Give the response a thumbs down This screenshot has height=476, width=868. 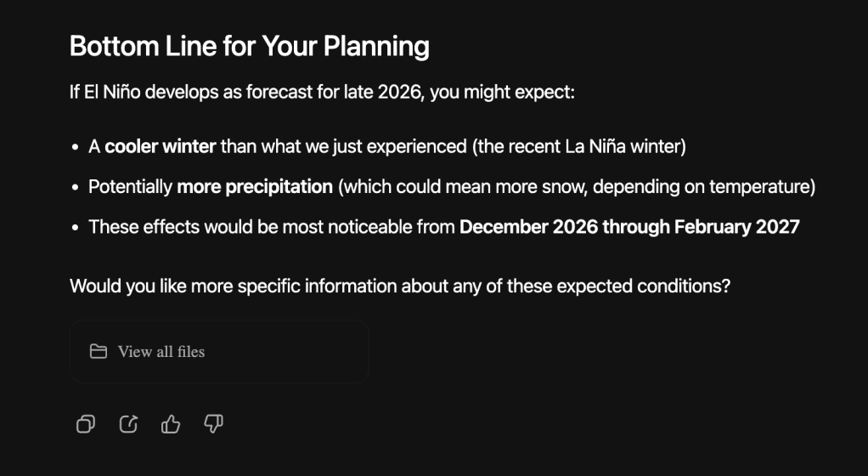(x=213, y=423)
